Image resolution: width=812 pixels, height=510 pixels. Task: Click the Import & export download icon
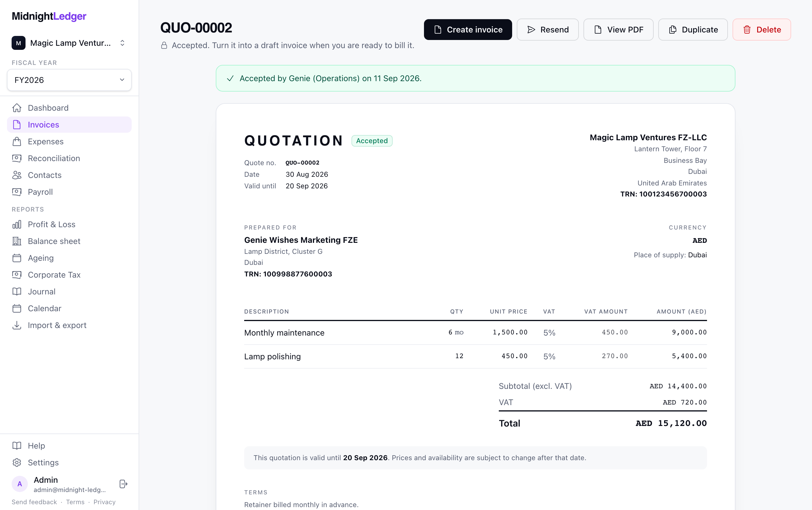click(17, 325)
